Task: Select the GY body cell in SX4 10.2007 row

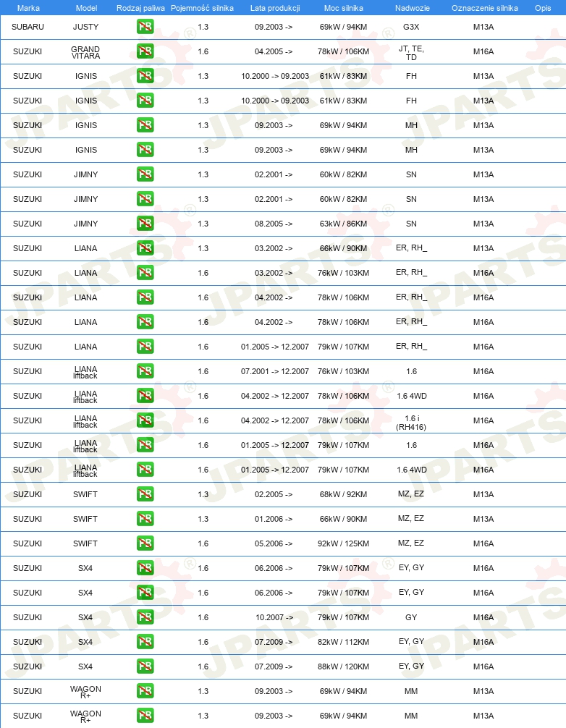Action: pos(411,617)
